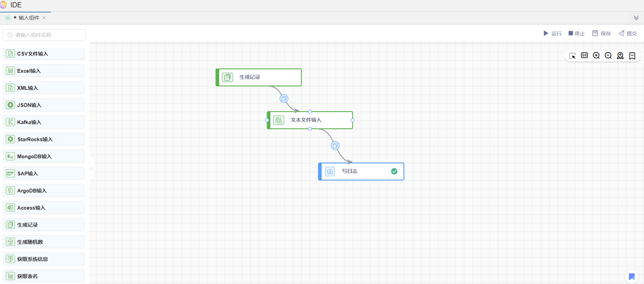Viewport: 644px width, 284px height.
Task: Click green check status on 写日志 node
Action: click(394, 171)
